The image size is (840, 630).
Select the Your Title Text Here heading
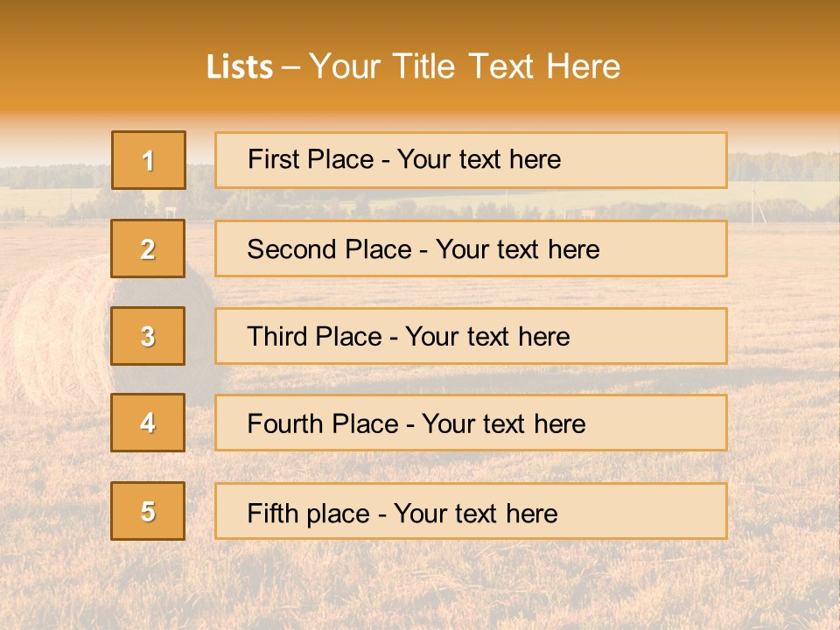click(x=464, y=67)
